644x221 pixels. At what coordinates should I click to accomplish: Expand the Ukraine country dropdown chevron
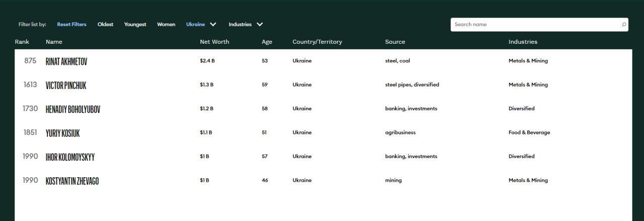[213, 24]
